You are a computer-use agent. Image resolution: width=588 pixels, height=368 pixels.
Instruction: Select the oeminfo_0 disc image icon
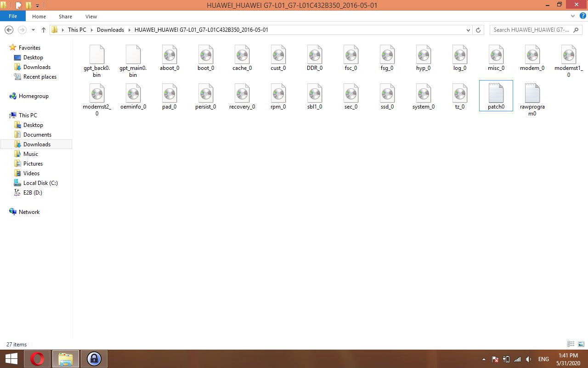tap(133, 93)
